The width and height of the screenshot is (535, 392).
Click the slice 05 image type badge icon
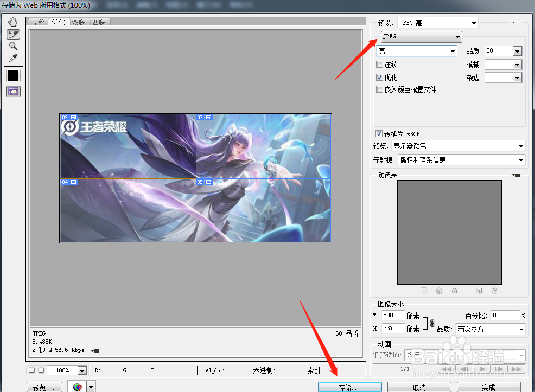point(209,182)
